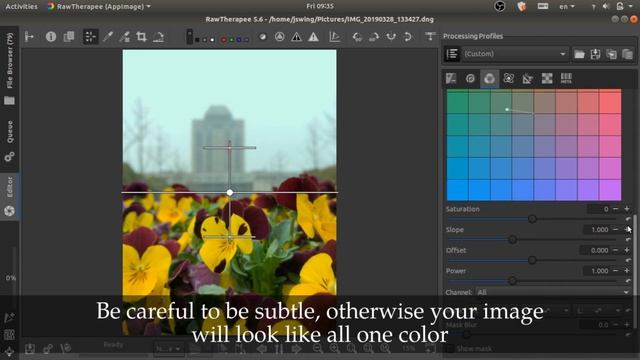Rotate image left icon in toolbar
Viewport: 640px width, 360px height.
(x=357, y=37)
